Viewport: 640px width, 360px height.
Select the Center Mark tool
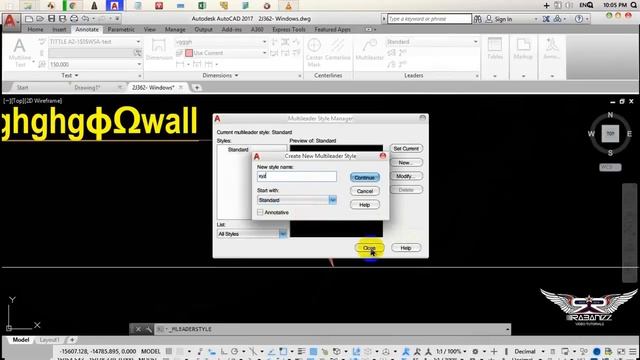click(314, 52)
